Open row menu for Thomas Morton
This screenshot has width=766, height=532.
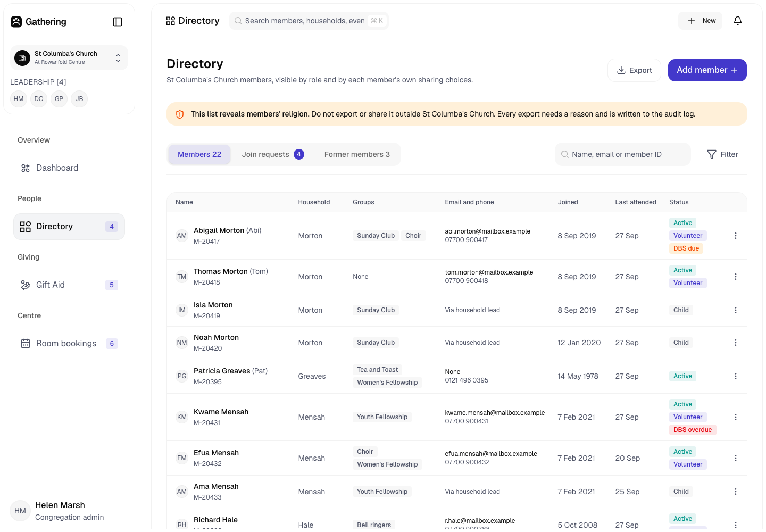click(x=736, y=277)
